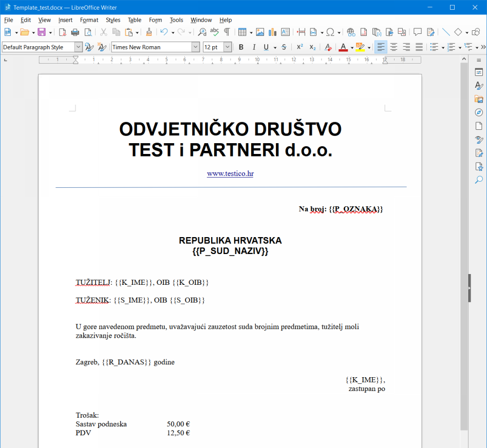Toggle bold formatting
The width and height of the screenshot is (487, 448).
pos(241,47)
